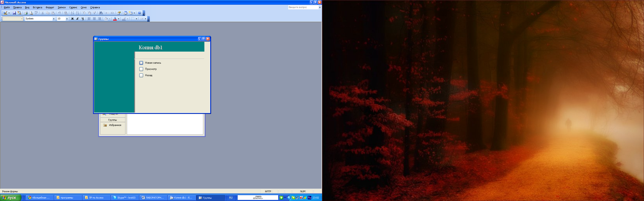The height and width of the screenshot is (201, 644).
Task: Open the Записи menu
Action: point(62,8)
